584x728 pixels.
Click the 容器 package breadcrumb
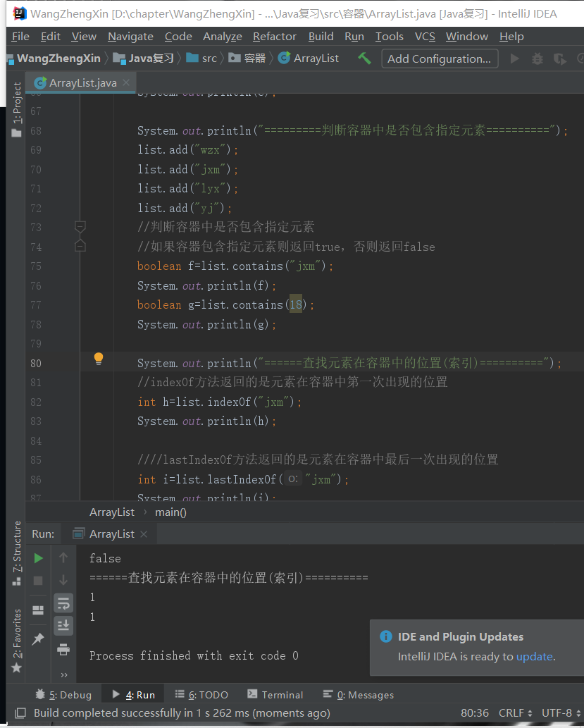pyautogui.click(x=247, y=58)
